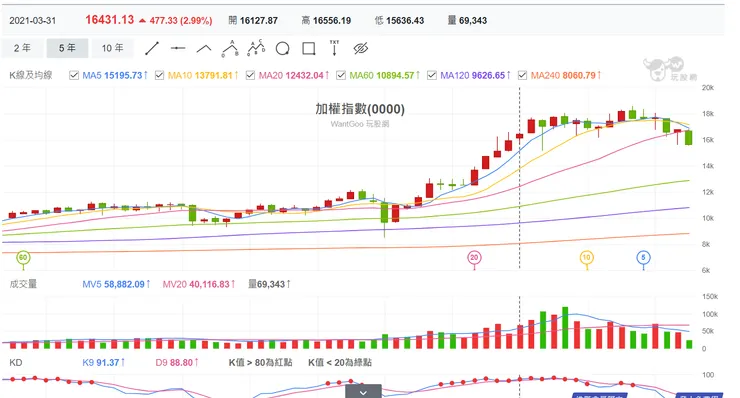Click the green 60 marker on chart
Viewport: 740px width, 398px height.
(23, 258)
